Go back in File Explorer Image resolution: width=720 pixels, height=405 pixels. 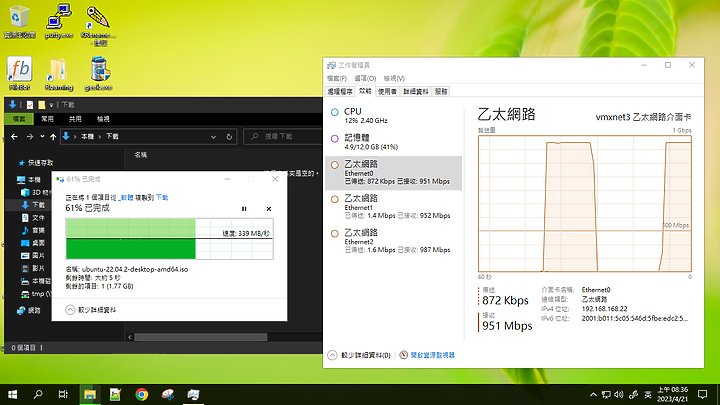14,137
